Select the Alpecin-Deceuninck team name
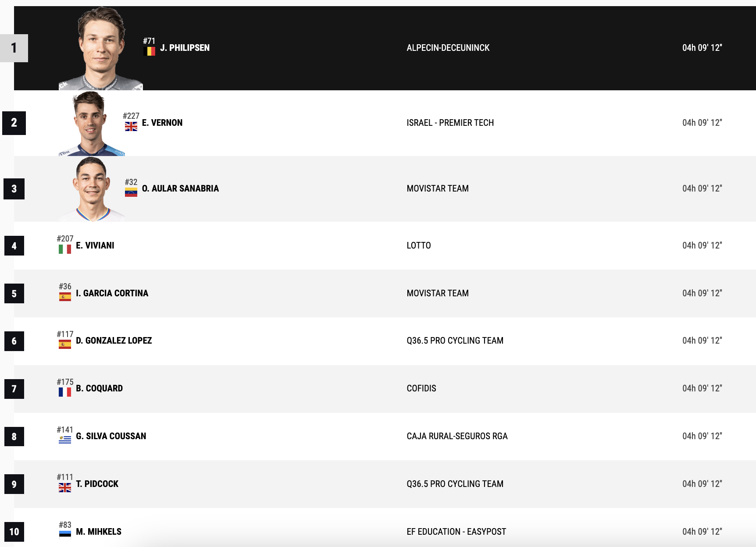This screenshot has height=547, width=756. [x=448, y=48]
